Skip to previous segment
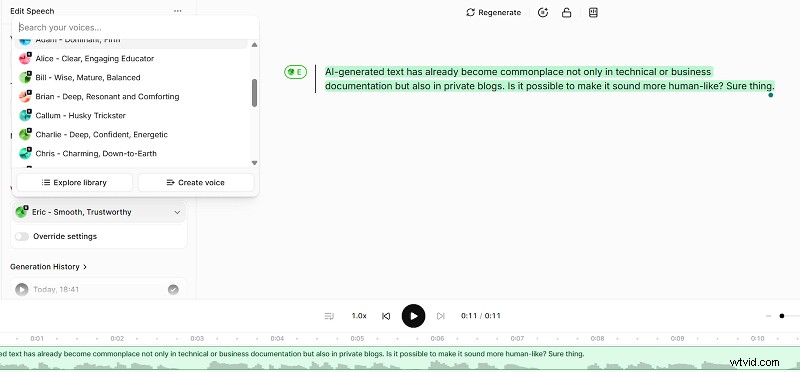 click(386, 316)
